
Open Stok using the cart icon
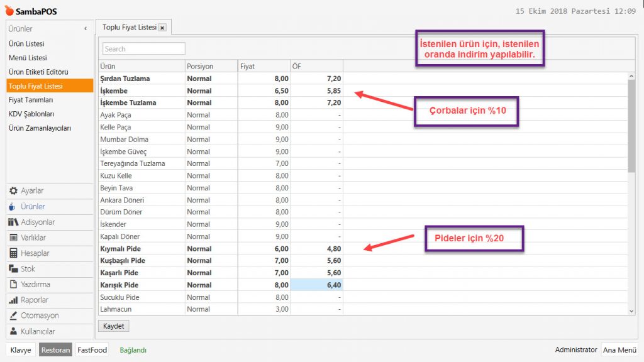[13, 269]
